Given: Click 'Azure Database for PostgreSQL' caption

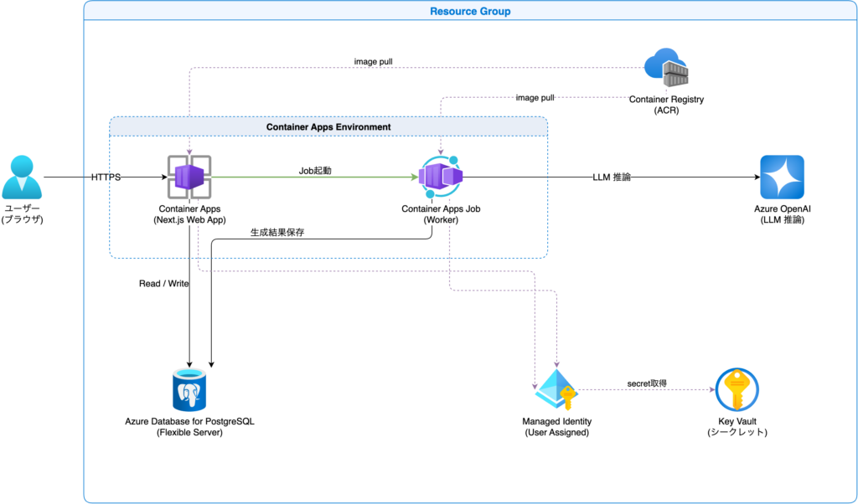Looking at the screenshot, I should [189, 427].
